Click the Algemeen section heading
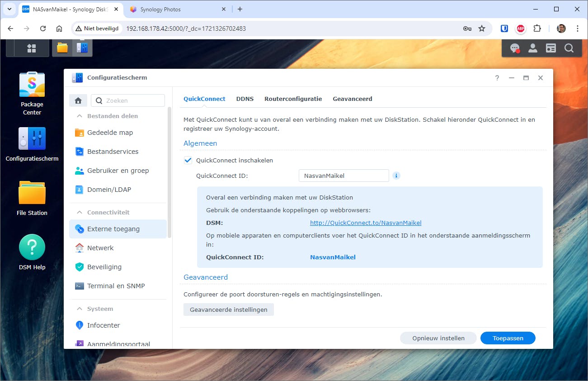Screen dimensions: 588x381 200,143
